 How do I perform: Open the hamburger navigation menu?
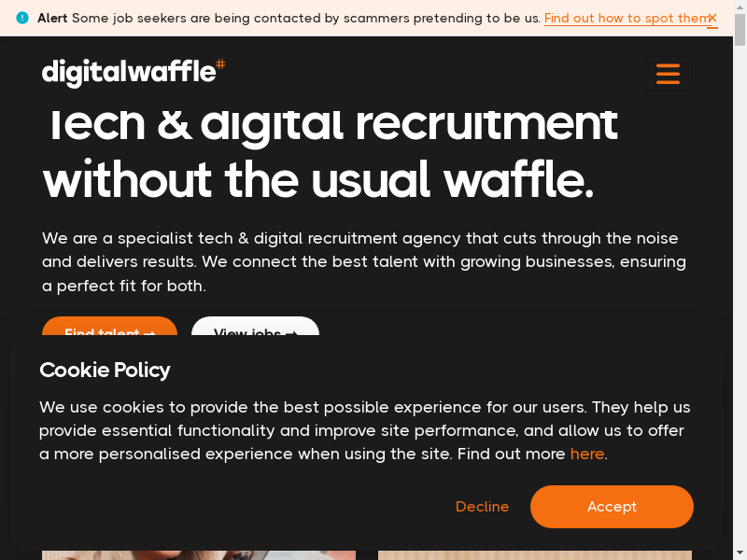(x=668, y=74)
